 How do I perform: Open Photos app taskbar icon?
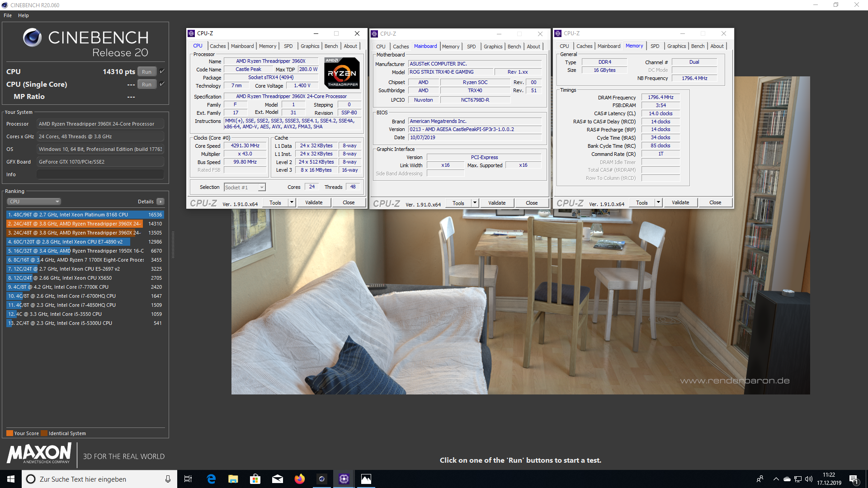[366, 479]
